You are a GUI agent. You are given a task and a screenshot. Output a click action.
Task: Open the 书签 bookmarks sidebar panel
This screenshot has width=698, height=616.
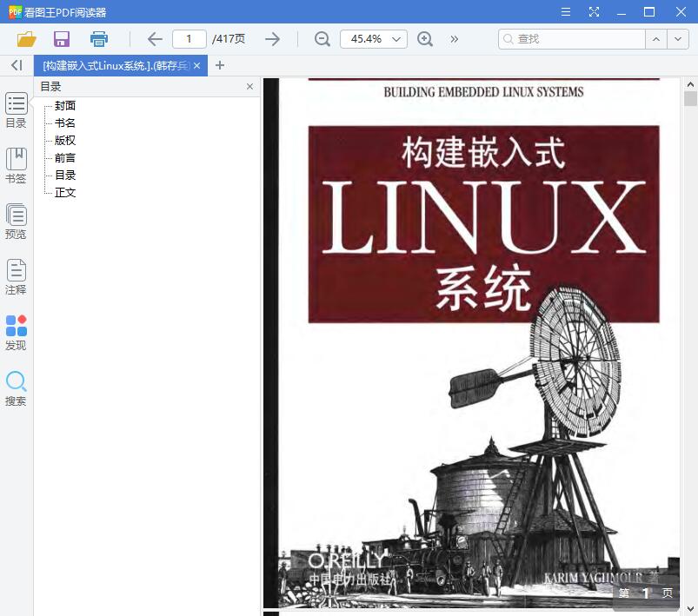pos(16,166)
